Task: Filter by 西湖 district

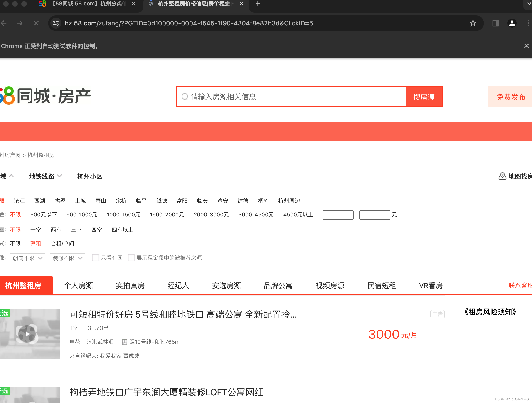Action: pos(40,201)
